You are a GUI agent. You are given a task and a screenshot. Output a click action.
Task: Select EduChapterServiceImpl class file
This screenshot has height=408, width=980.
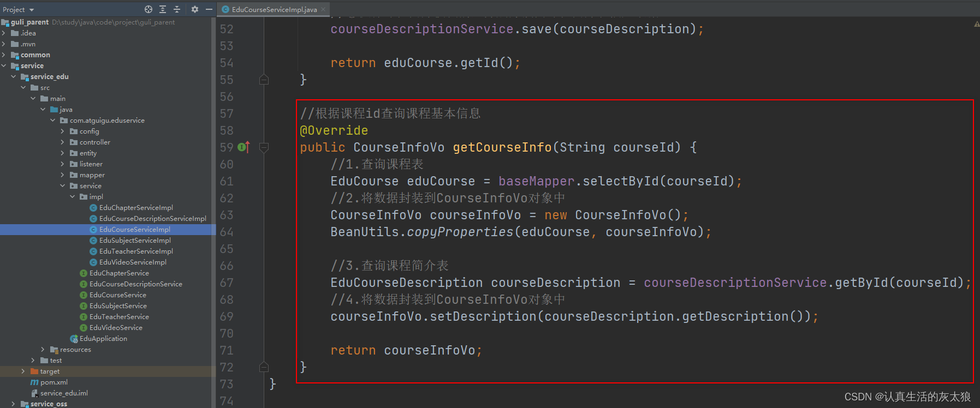click(136, 208)
